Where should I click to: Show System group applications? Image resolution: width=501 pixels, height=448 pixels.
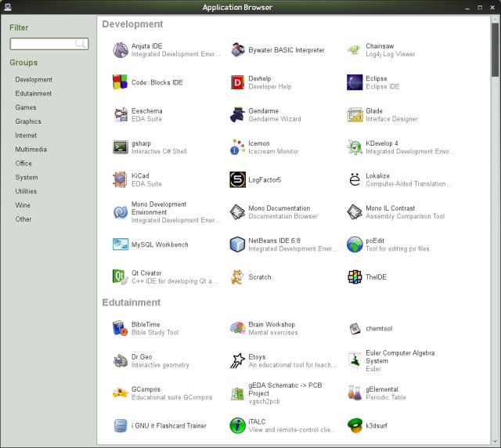[x=27, y=177]
